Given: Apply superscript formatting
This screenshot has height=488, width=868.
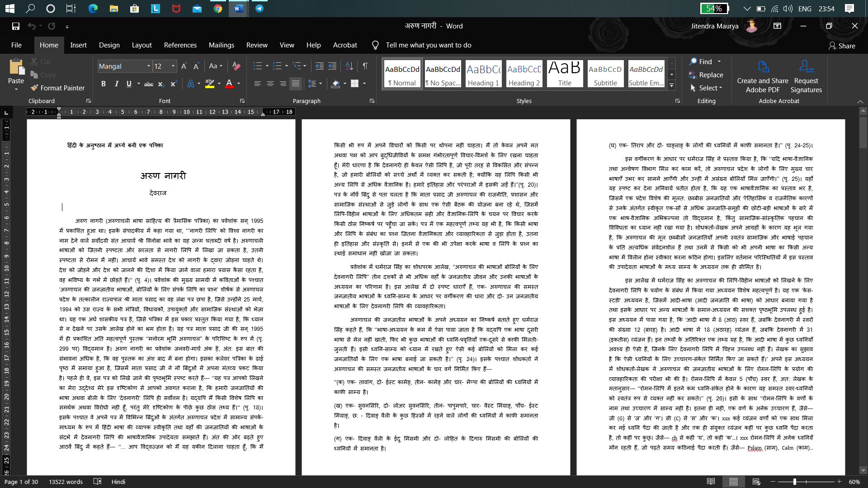Looking at the screenshot, I should pos(174,84).
